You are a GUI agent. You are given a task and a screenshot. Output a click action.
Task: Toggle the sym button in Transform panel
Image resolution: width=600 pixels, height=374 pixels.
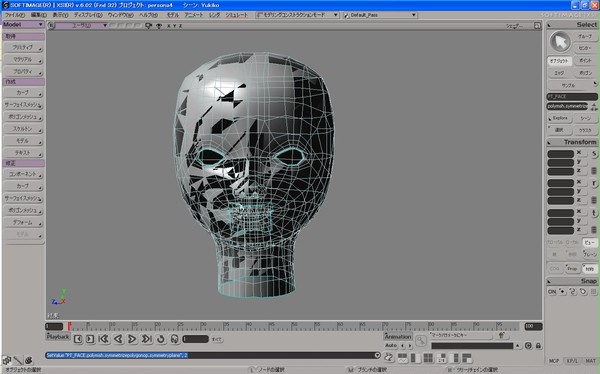590,269
